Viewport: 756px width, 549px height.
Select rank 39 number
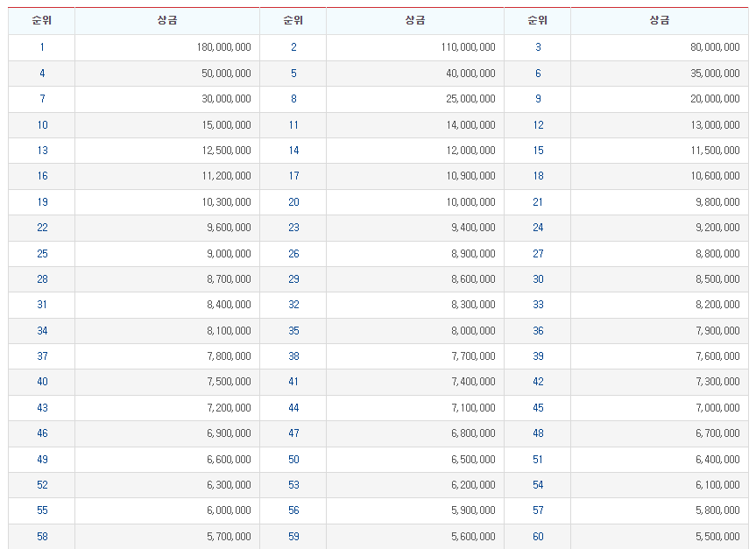(538, 356)
